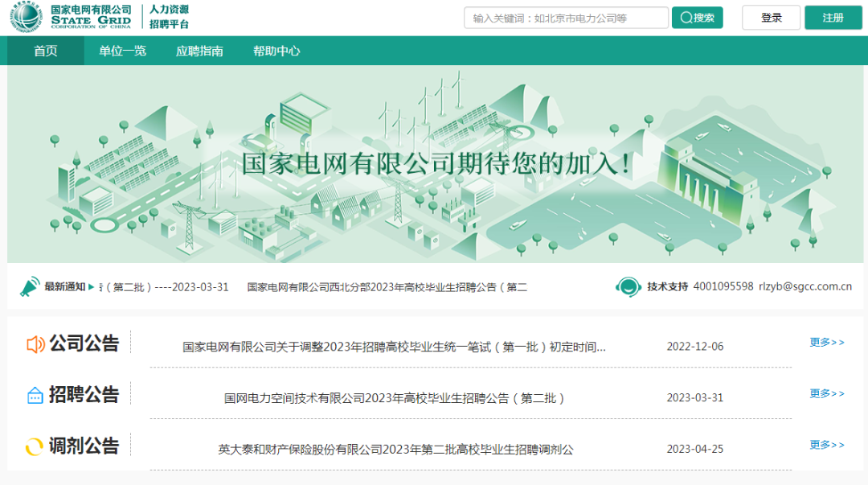Open 国网电力空间技术有限公司 recruitment announcement
The width and height of the screenshot is (868, 485).
[394, 398]
